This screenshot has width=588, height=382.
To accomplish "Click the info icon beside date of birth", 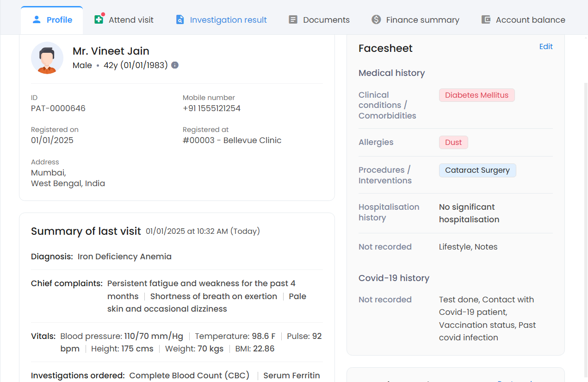I will [175, 65].
